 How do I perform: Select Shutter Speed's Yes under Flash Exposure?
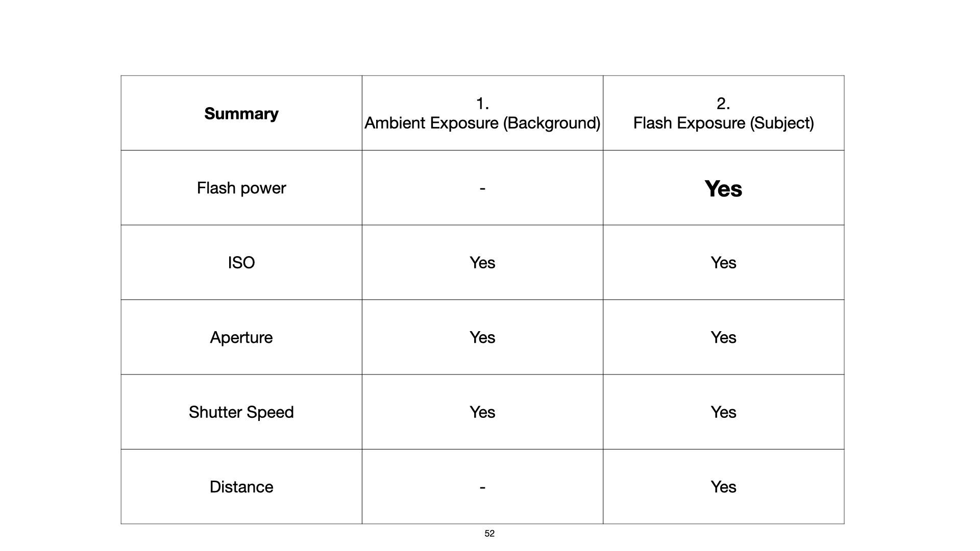pyautogui.click(x=723, y=412)
